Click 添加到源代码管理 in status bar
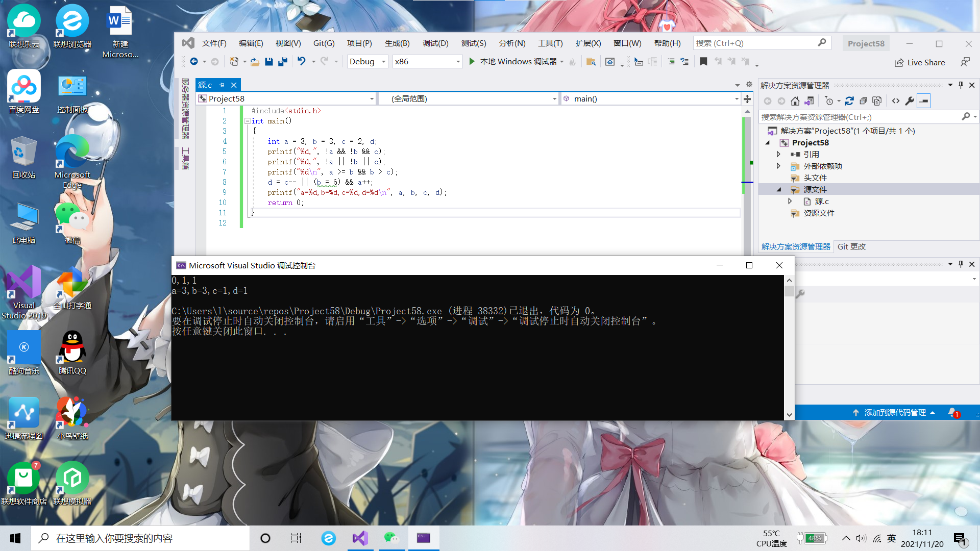 coord(894,413)
